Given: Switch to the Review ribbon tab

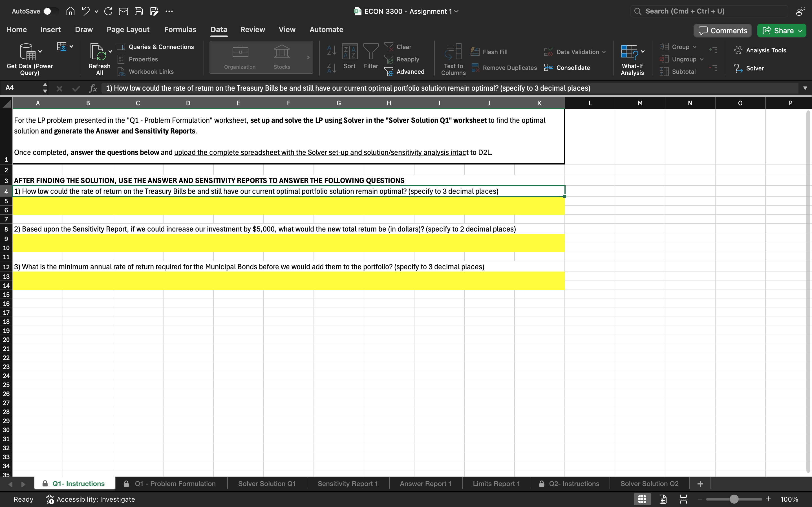Looking at the screenshot, I should point(252,30).
